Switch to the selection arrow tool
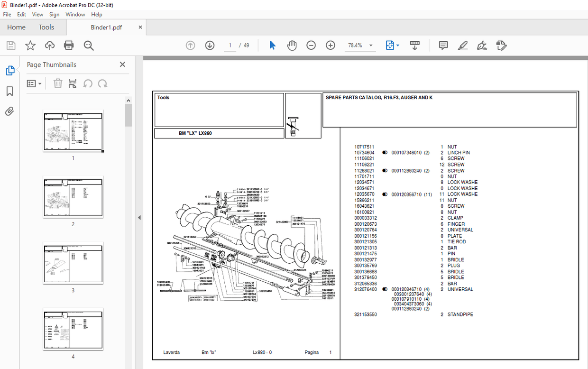Screen dimensions: 588x369 point(272,45)
